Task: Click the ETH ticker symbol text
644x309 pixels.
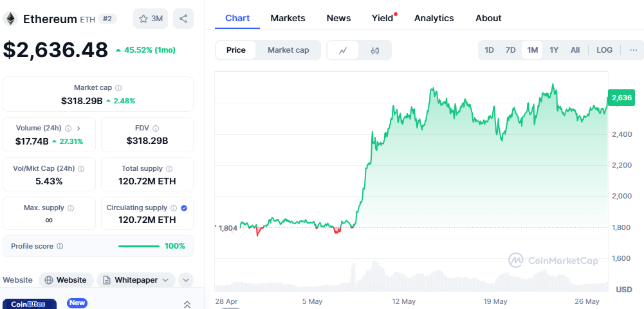Action: point(87,19)
